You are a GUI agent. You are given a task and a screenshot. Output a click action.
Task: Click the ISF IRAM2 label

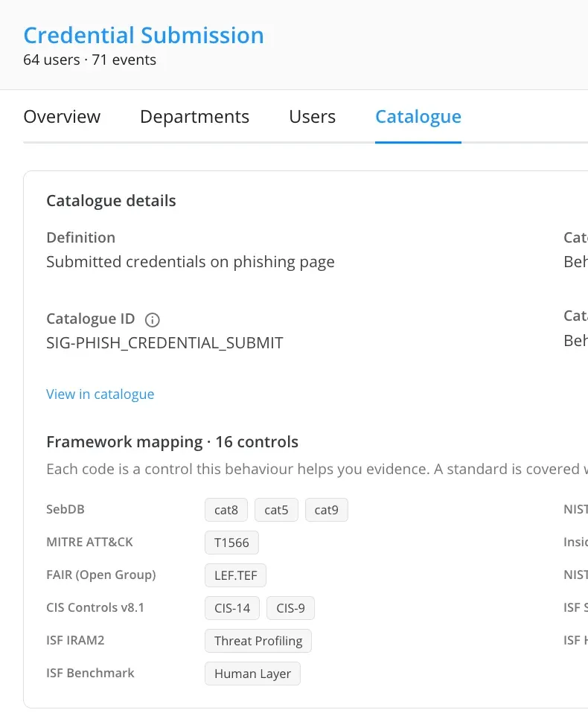[75, 640]
